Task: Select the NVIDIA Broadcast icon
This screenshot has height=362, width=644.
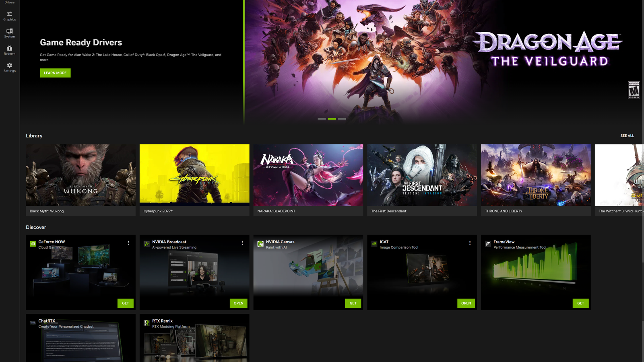Action: (147, 243)
